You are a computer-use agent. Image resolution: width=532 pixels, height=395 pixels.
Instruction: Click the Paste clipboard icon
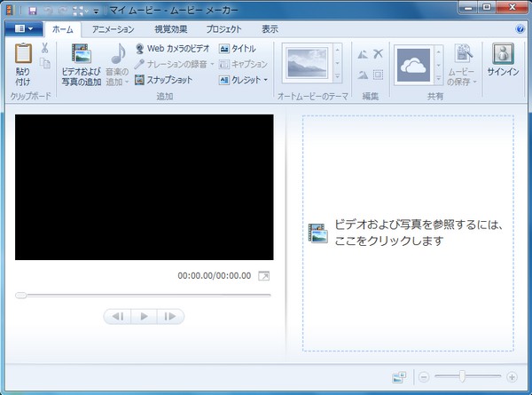coord(23,53)
